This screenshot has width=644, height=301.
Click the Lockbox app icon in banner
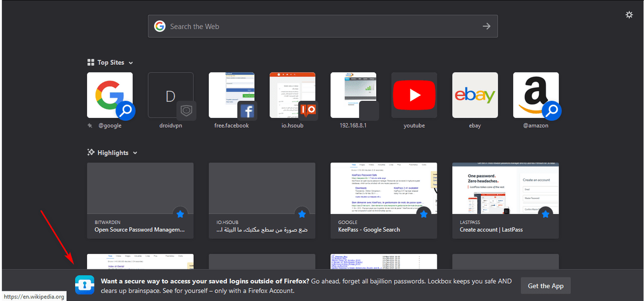pyautogui.click(x=84, y=285)
